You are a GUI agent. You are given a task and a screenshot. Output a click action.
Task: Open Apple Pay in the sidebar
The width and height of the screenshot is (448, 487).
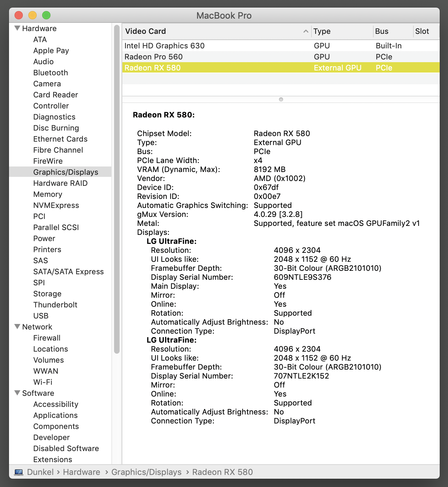[x=51, y=50]
